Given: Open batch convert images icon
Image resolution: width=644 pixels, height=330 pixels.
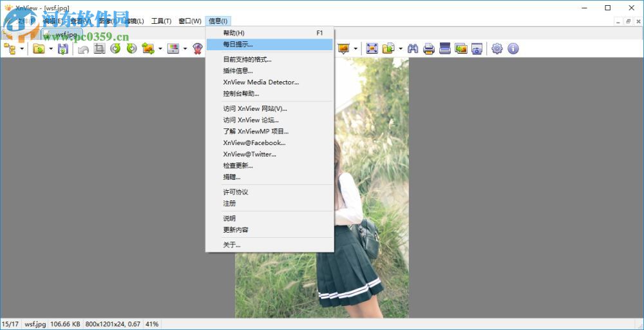Looking at the screenshot, I should click(461, 49).
